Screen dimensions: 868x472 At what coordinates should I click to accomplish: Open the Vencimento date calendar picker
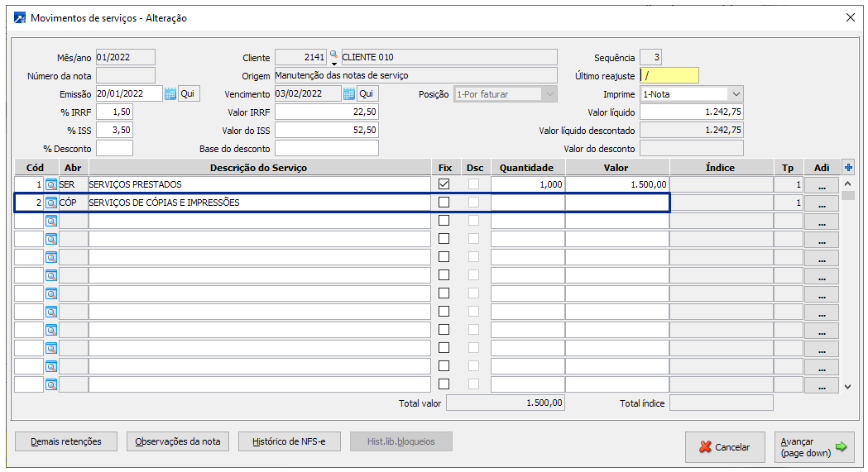click(349, 94)
